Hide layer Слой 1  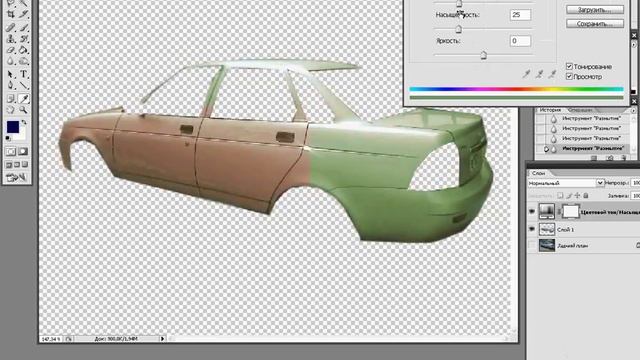coord(532,229)
